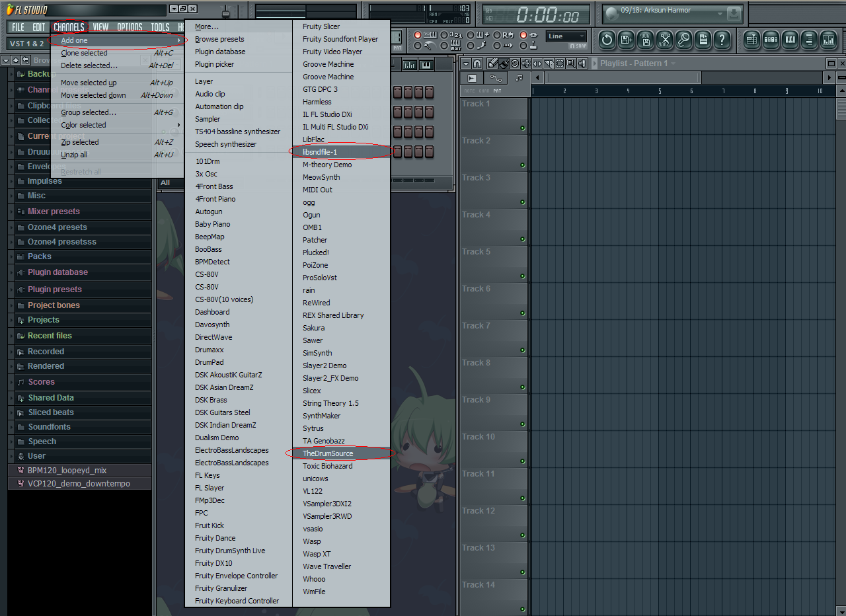Choose Plugin picker in the submenu
846x616 pixels.
pyautogui.click(x=214, y=64)
